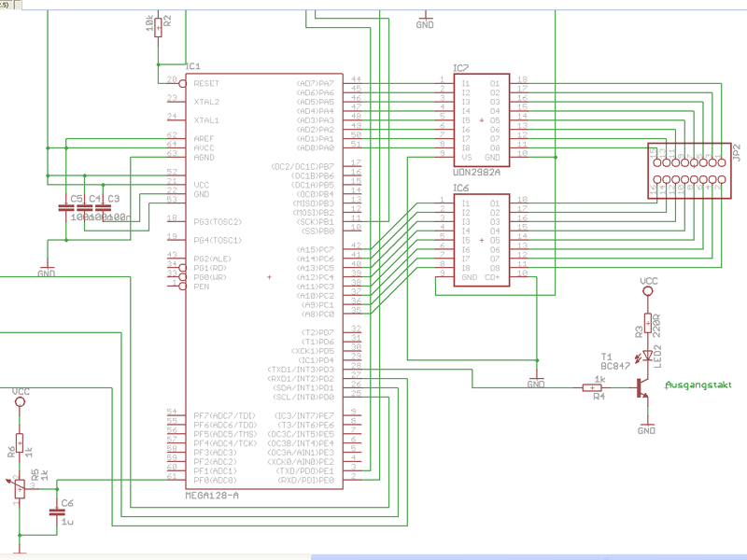747x560 pixels.
Task: Click the IC7 UDN2982A driver chip body
Action: point(482,120)
